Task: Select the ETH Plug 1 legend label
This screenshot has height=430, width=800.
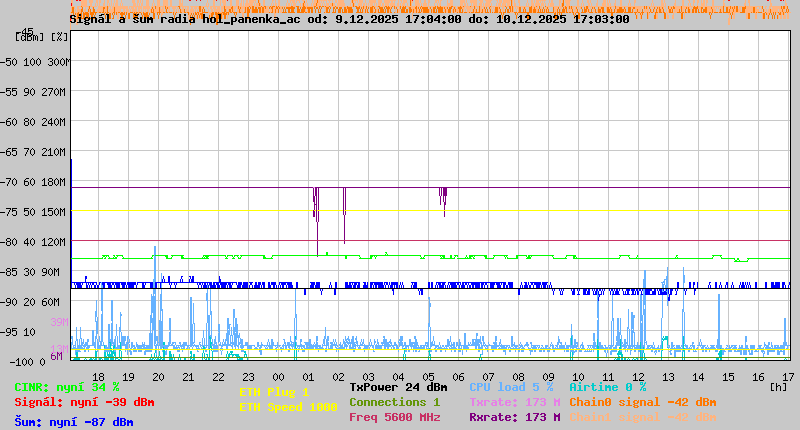Action: (274, 392)
